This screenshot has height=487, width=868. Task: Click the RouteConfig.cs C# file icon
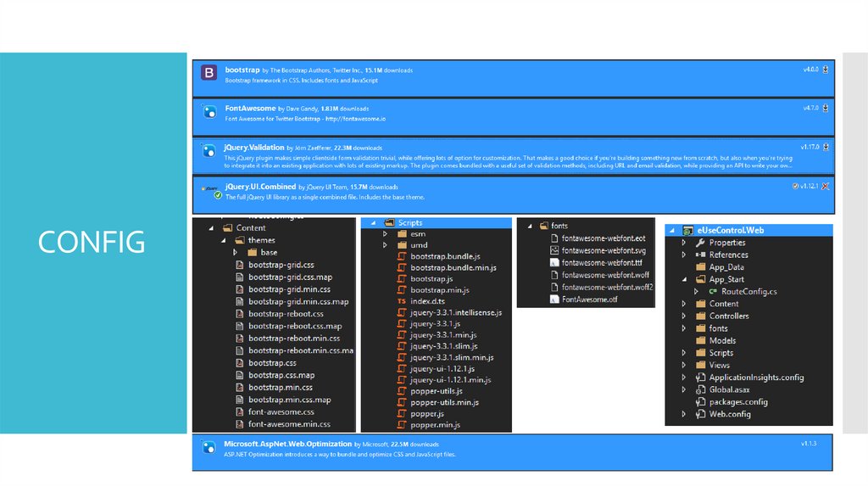point(713,291)
